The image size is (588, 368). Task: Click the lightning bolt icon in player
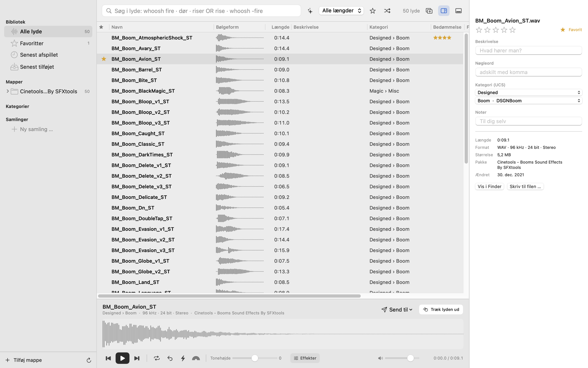(183, 358)
